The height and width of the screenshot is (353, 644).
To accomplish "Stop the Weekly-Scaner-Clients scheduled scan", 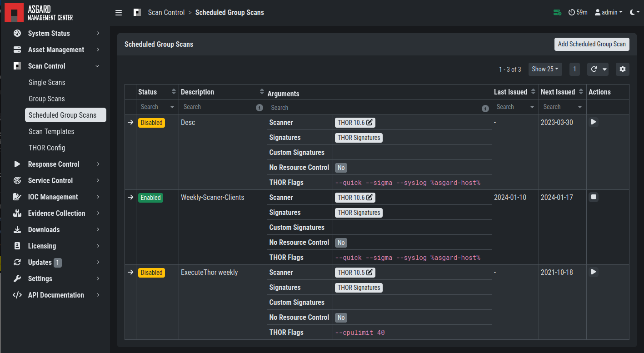I will pos(594,197).
